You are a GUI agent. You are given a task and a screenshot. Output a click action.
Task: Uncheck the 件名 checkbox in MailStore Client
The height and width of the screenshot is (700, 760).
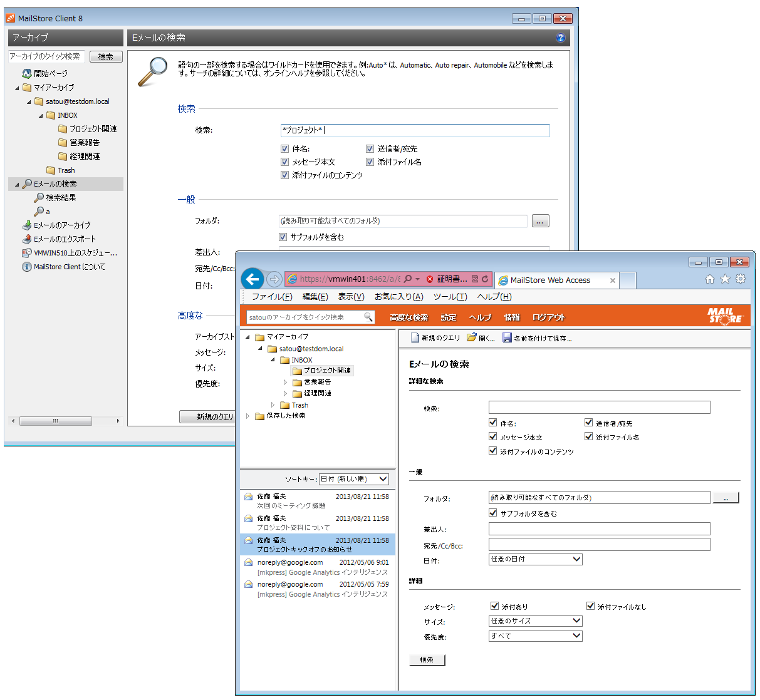284,149
